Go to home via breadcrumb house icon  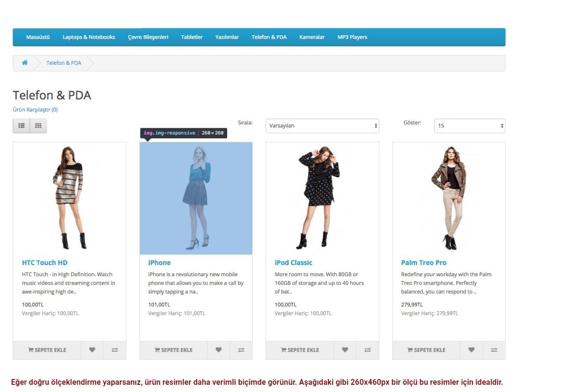coord(24,63)
